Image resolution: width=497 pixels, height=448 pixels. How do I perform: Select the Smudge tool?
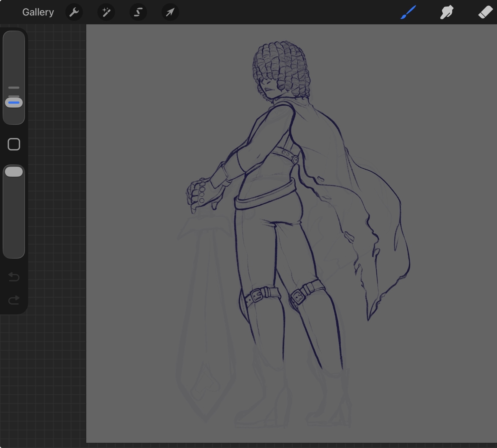[x=447, y=12]
